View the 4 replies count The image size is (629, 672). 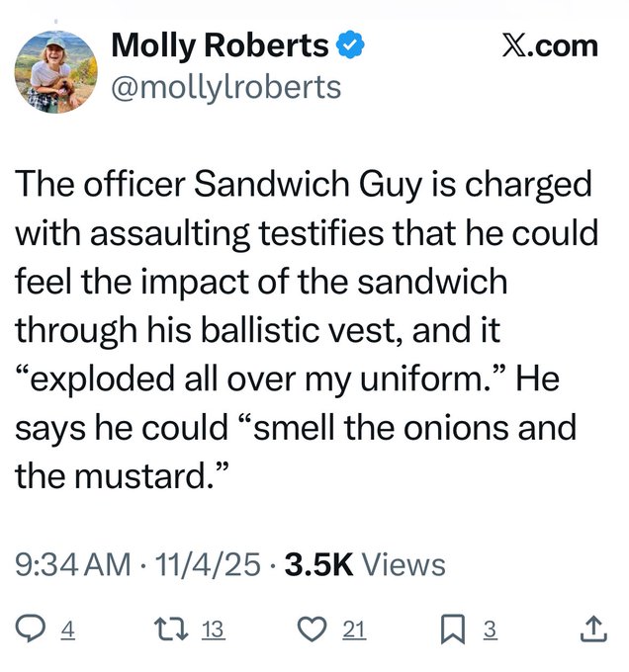click(x=69, y=630)
